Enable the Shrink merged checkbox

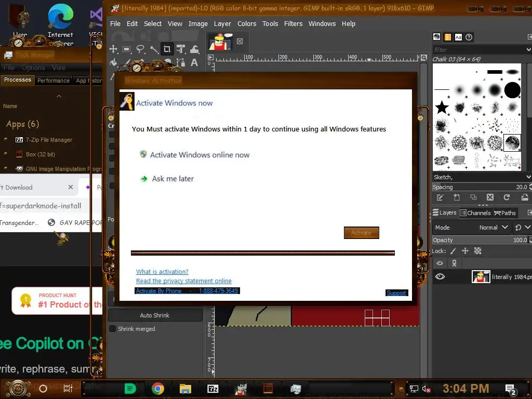[112, 329]
